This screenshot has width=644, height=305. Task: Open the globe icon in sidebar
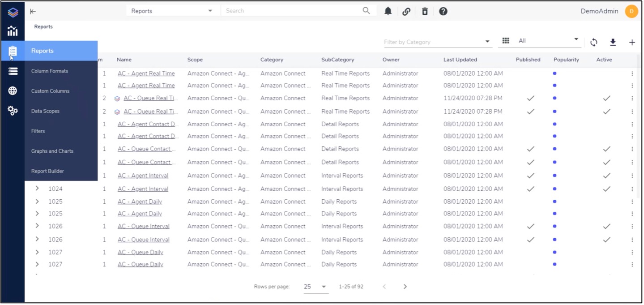click(13, 91)
